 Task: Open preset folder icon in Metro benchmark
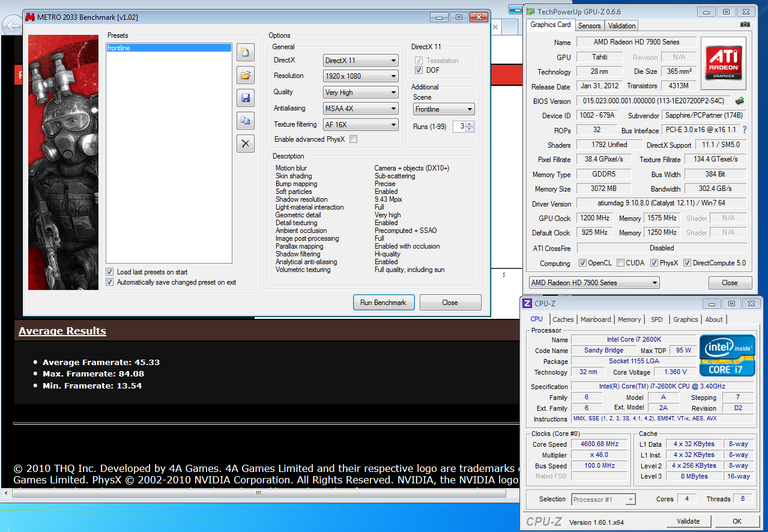click(245, 75)
